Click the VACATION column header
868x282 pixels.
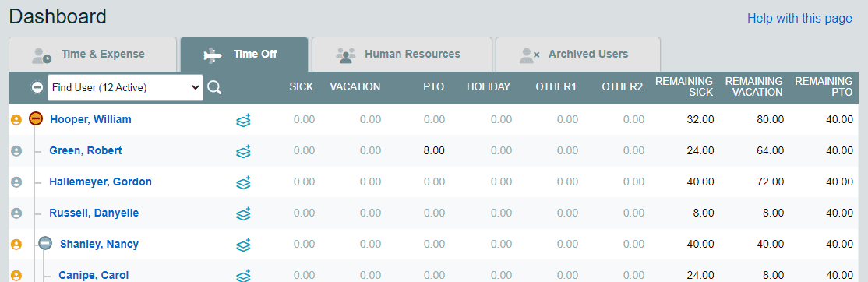355,86
